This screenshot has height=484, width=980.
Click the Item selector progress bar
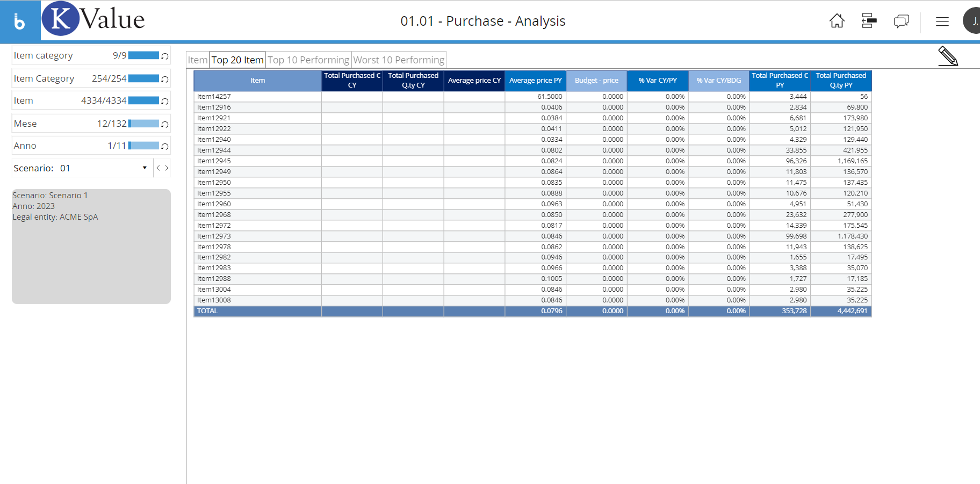[143, 100]
